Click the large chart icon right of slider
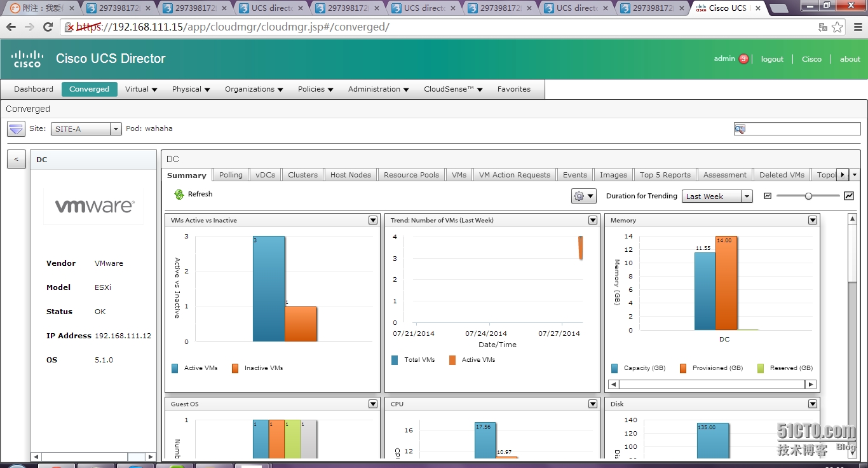Image resolution: width=868 pixels, height=468 pixels. (x=849, y=196)
